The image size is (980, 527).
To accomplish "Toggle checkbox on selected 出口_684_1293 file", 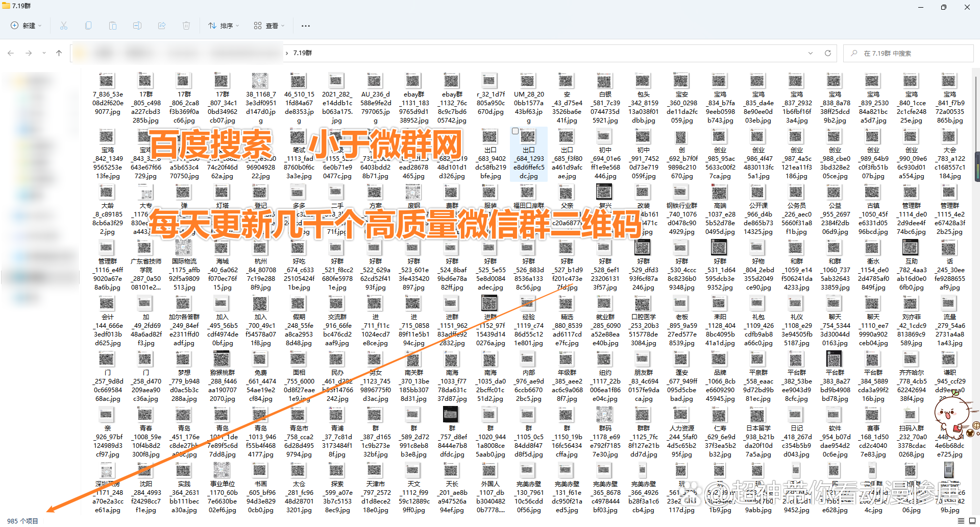I will coord(516,131).
